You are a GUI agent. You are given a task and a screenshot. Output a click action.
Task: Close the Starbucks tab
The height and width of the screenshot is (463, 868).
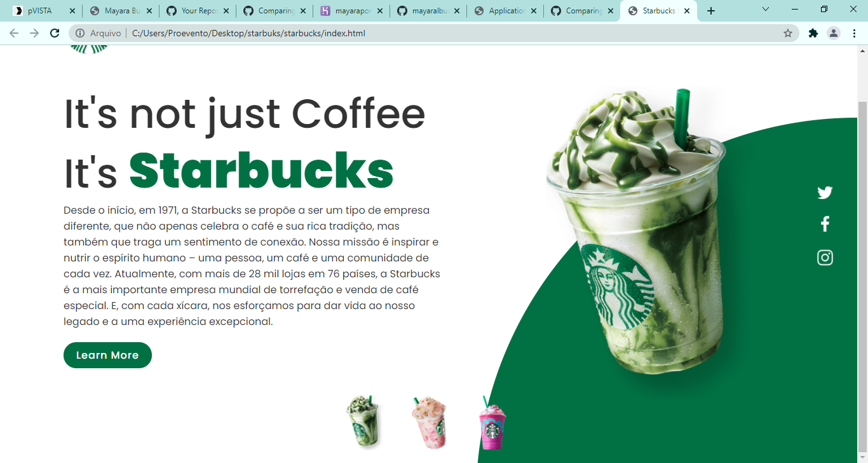click(687, 11)
